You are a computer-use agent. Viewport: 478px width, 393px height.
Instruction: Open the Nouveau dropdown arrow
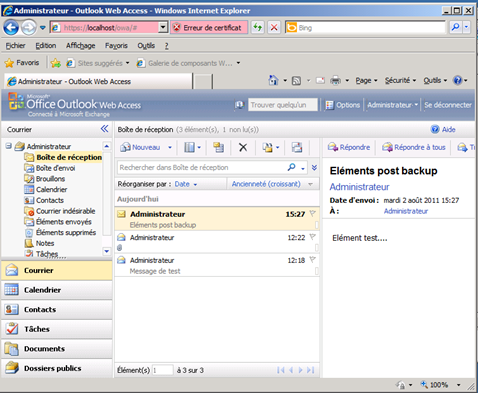point(170,147)
